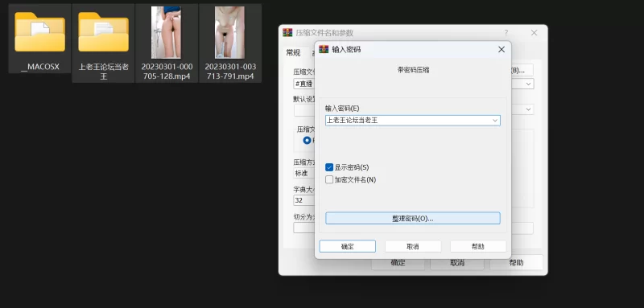Switch to the 常规 tab
Image resolution: width=644 pixels, height=308 pixels.
point(293,53)
